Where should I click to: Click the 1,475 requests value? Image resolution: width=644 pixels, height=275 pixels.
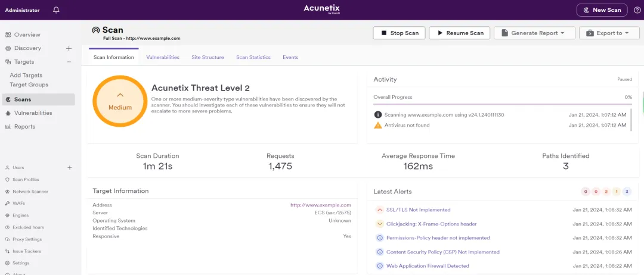click(280, 167)
